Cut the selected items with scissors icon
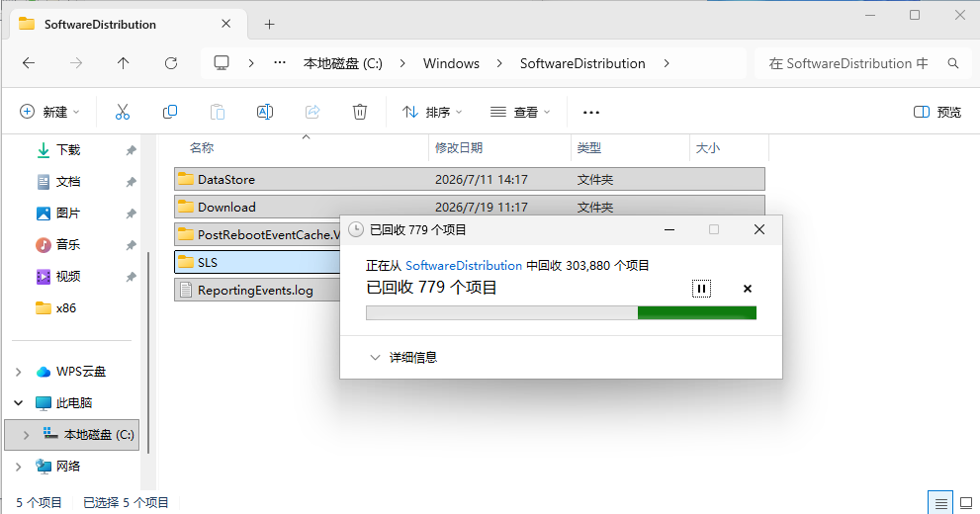This screenshot has height=514, width=980. pyautogui.click(x=123, y=112)
